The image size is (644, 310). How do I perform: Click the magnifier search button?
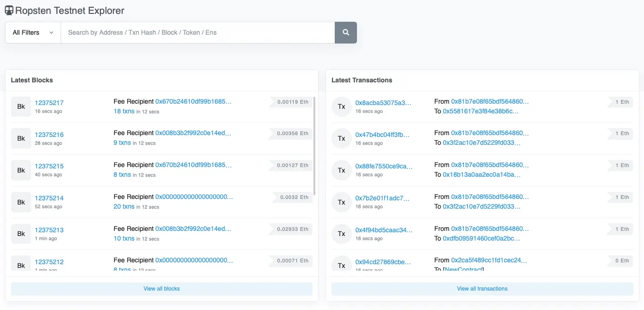pos(346,32)
